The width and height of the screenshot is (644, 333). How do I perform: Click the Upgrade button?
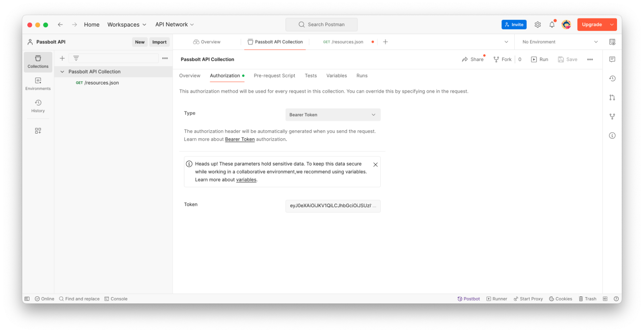(592, 25)
